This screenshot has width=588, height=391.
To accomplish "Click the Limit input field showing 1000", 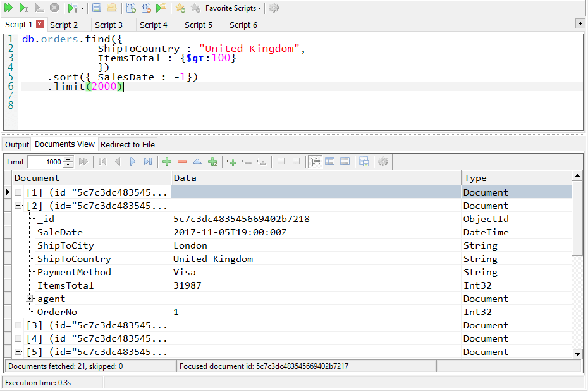I will coord(46,162).
